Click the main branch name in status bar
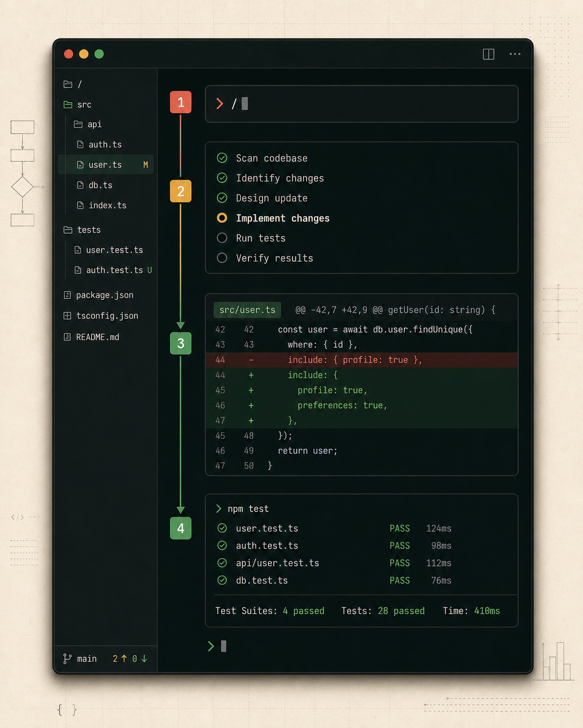This screenshot has height=728, width=583. (87, 658)
